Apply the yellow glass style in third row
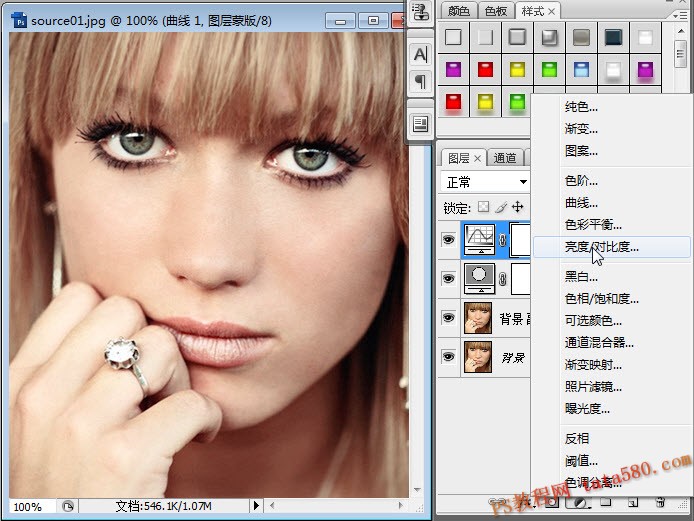694x521 pixels. tap(485, 102)
